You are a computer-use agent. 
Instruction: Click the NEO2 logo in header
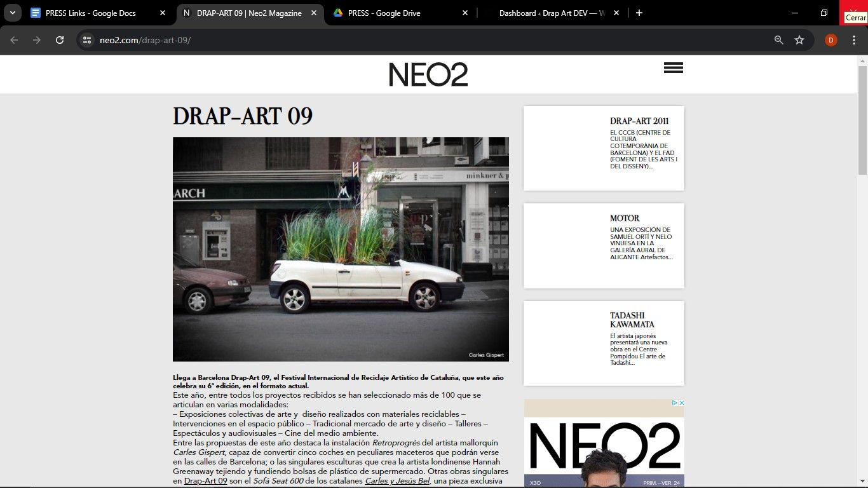coord(428,74)
